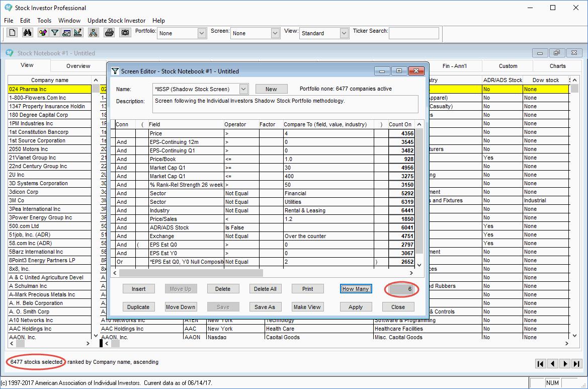Open a new notebook with the New Document icon
588x389 pixels.
pyautogui.click(x=12, y=32)
